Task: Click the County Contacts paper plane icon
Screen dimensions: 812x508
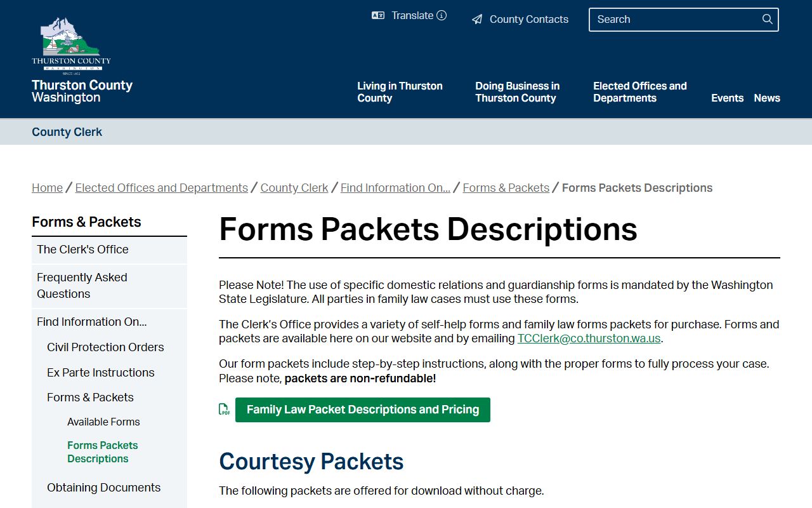Action: point(477,20)
